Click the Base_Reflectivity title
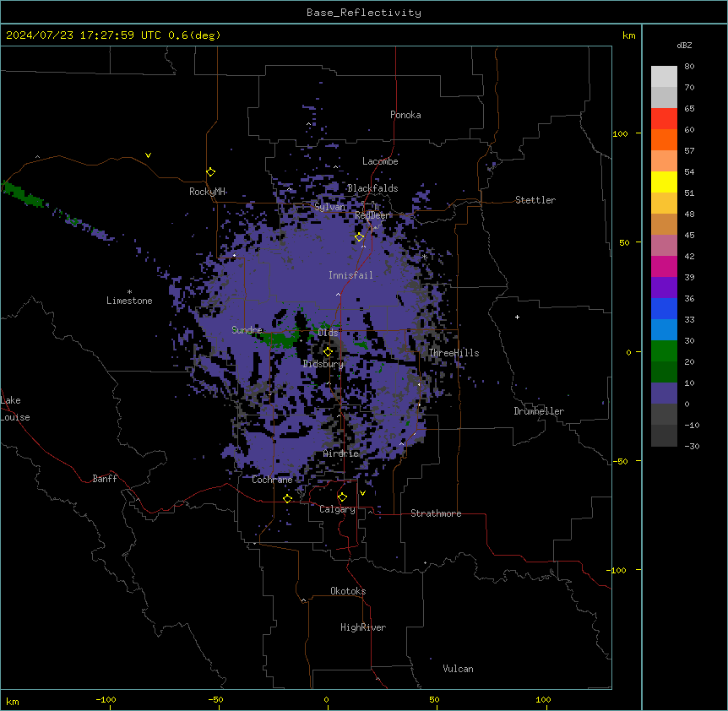 [x=364, y=13]
